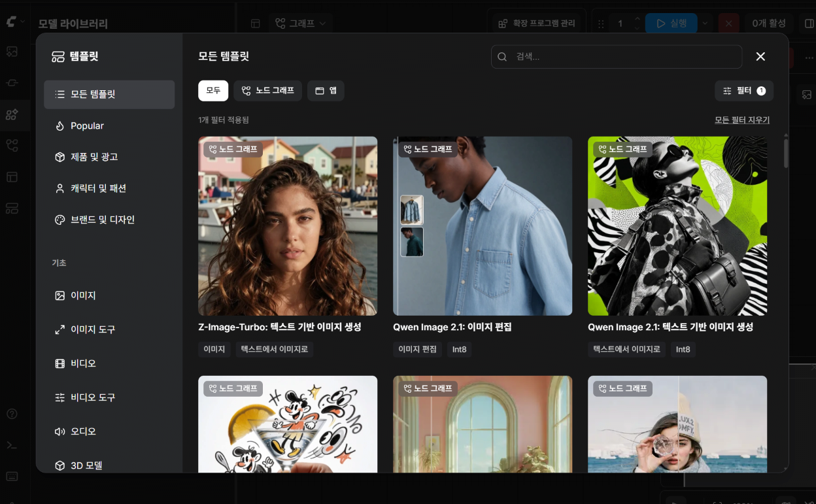816x504 pixels.
Task: Increase the batch count stepper beside 실행
Action: (x=637, y=19)
